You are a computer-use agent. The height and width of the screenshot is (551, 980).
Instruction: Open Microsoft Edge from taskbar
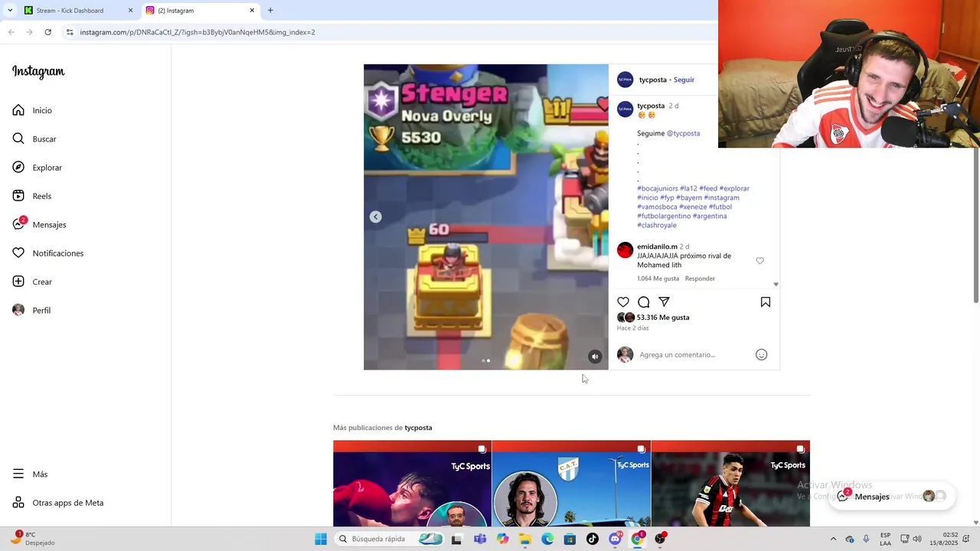tap(547, 539)
